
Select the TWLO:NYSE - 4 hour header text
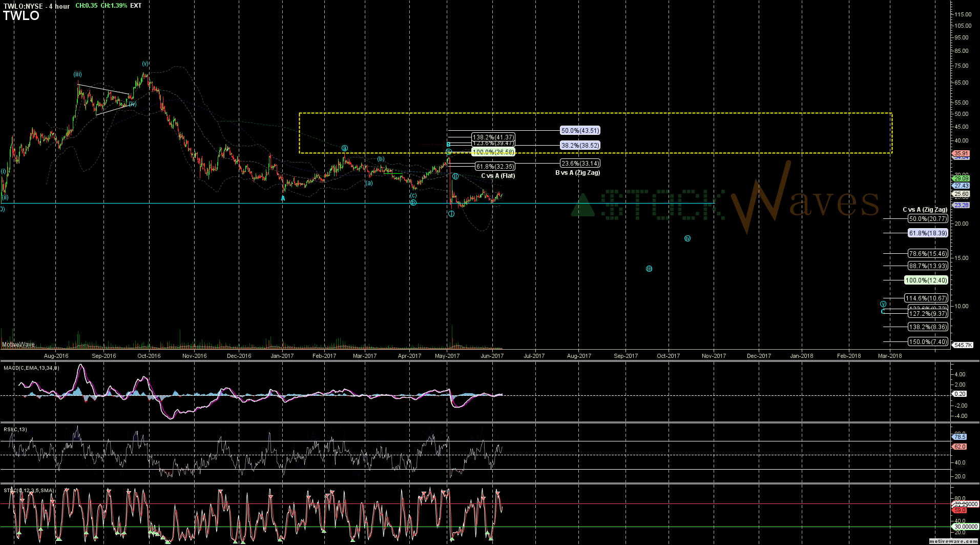36,6
